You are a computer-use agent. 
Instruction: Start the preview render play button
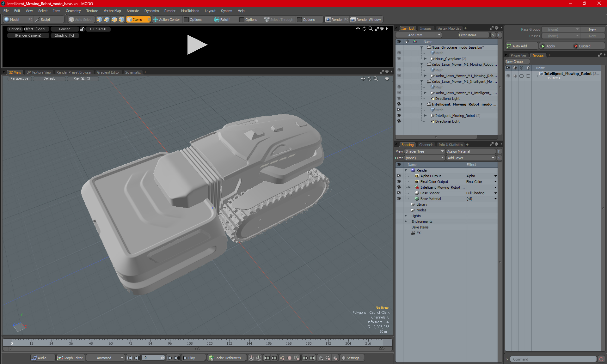click(197, 45)
